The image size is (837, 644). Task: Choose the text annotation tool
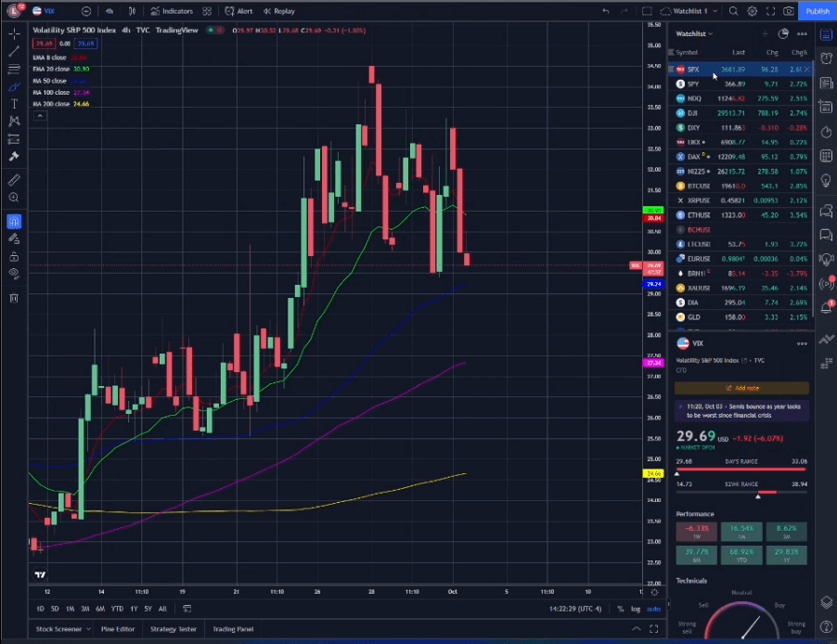(x=15, y=104)
